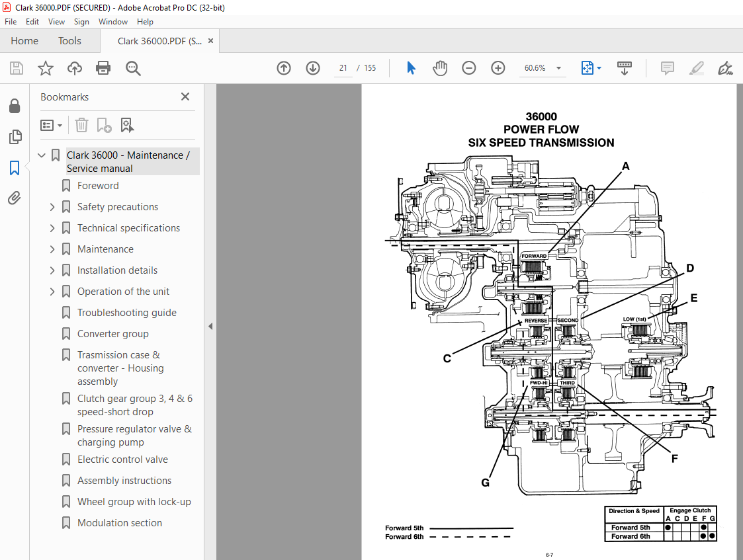The height and width of the screenshot is (560, 743).
Task: Click the upload to cloud icon
Action: (74, 68)
